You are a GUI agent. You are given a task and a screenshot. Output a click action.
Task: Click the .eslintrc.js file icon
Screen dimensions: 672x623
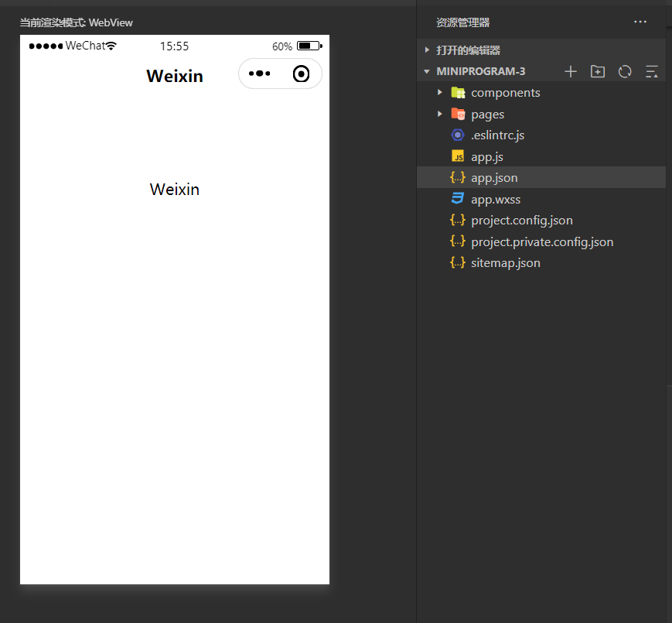(x=458, y=135)
